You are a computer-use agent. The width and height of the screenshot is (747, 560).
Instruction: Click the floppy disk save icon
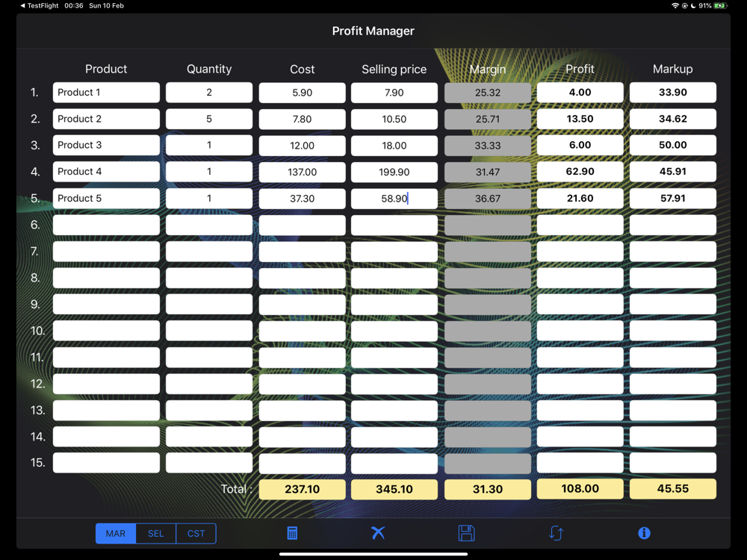pos(466,532)
